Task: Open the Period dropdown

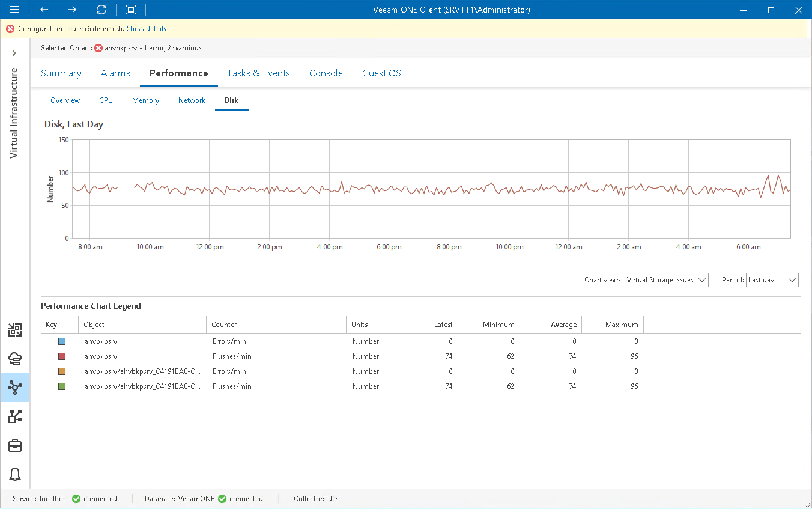Action: pos(772,279)
